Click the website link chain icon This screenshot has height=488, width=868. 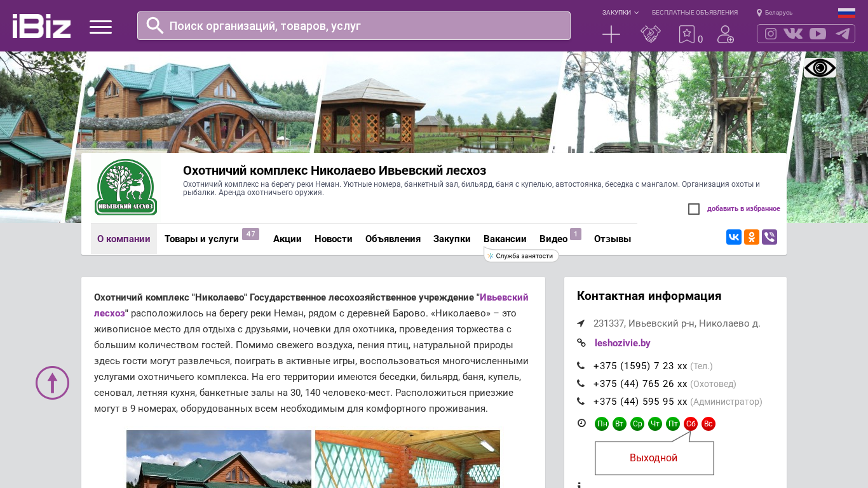[x=581, y=343]
